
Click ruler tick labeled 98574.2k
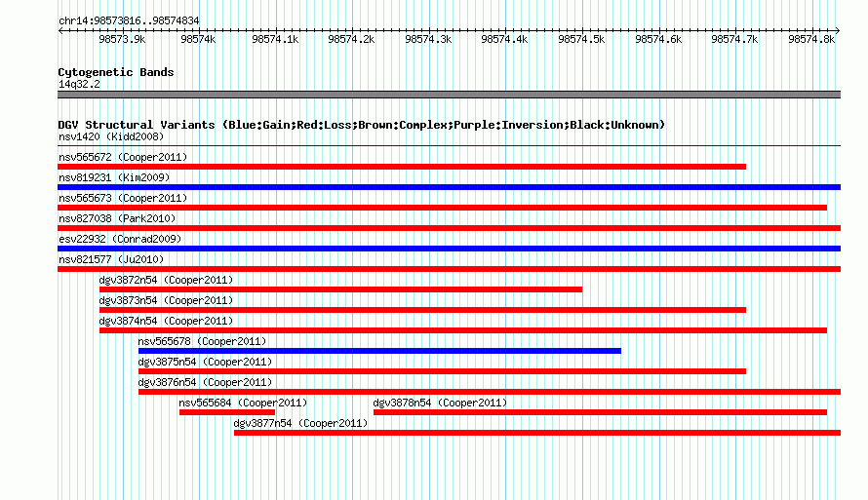351,39
